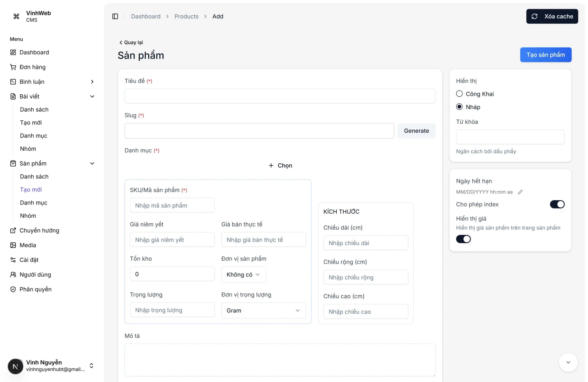Collapse the Bài viết submenu
Screen dimensions: 588x382
pos(92,96)
